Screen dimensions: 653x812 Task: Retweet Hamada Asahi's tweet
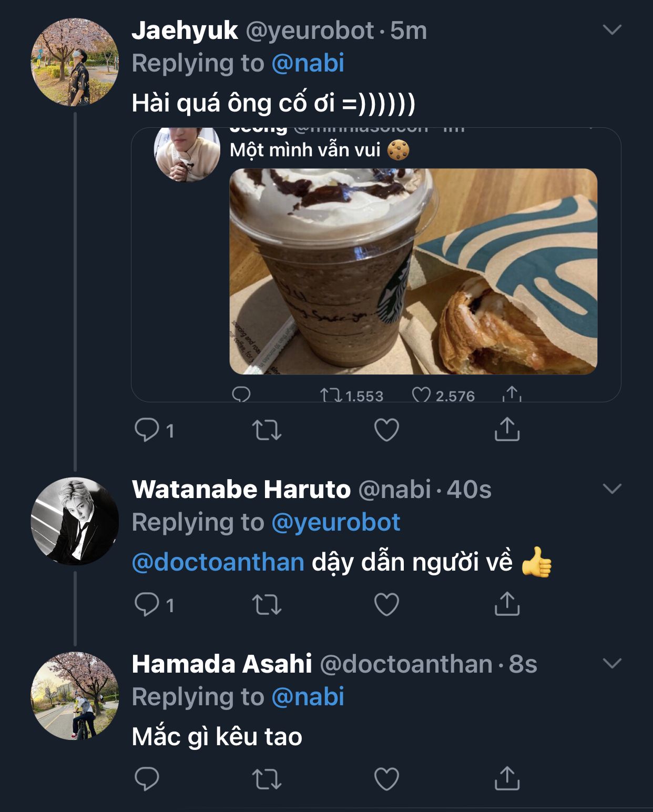coord(267,779)
